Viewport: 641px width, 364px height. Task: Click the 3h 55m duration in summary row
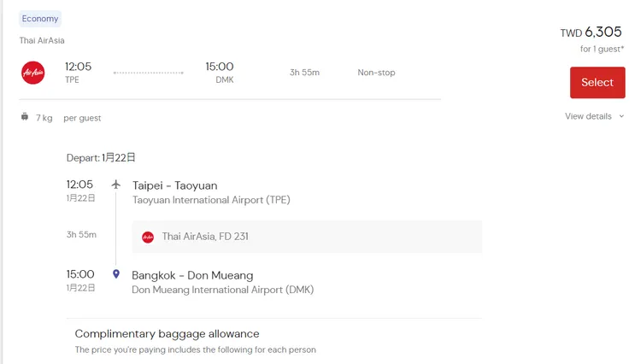pyautogui.click(x=304, y=73)
